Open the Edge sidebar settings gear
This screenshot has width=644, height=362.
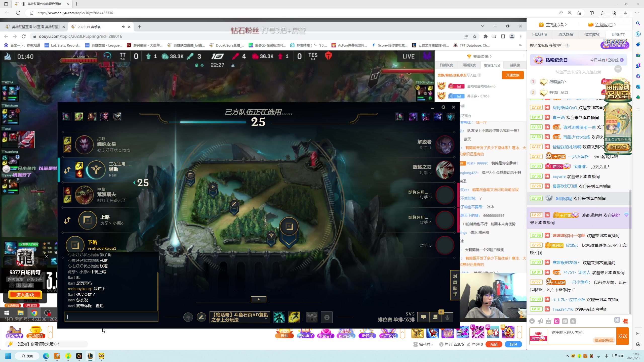(x=638, y=344)
